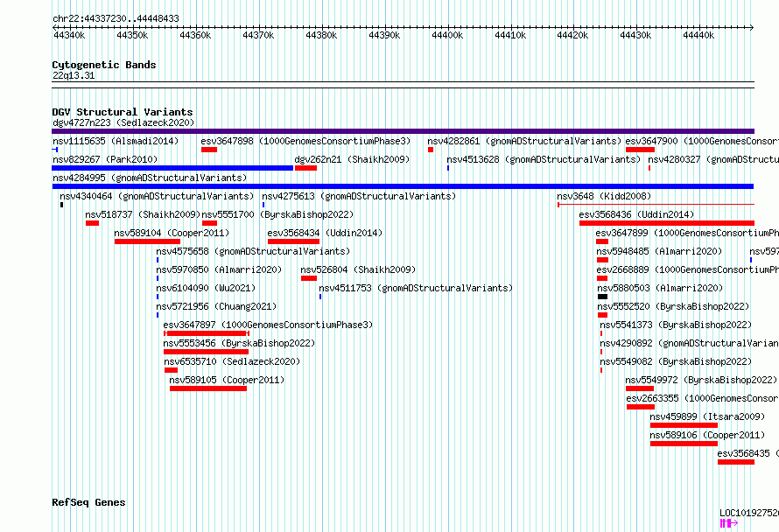The image size is (779, 532).
Task: Select the nsv589106 red variant bar
Action: [x=684, y=444]
